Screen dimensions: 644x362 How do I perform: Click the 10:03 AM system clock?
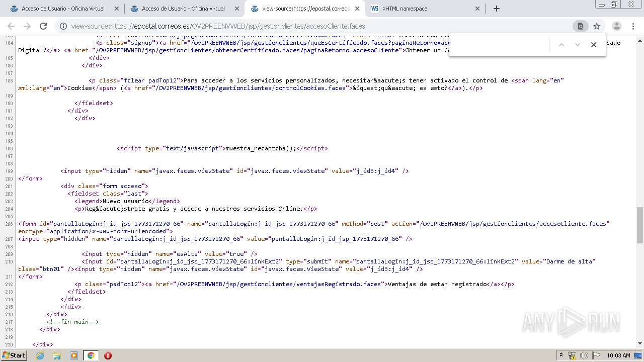618,355
